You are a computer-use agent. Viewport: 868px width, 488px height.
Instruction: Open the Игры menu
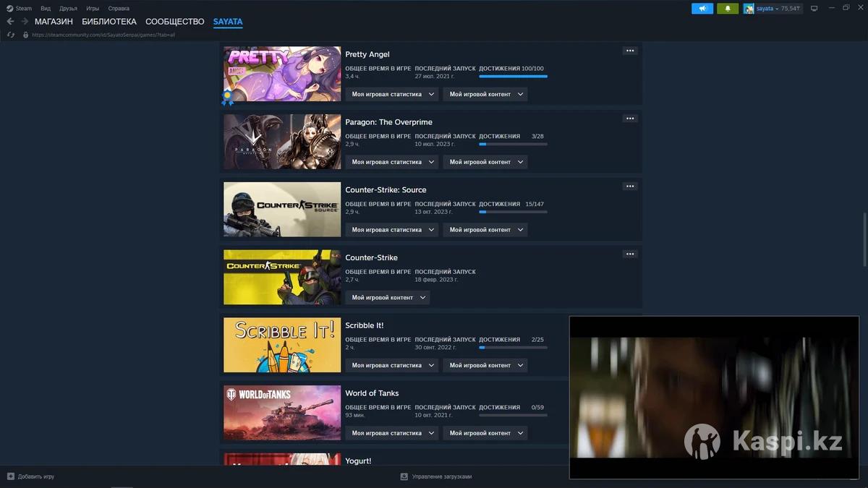pos(93,9)
